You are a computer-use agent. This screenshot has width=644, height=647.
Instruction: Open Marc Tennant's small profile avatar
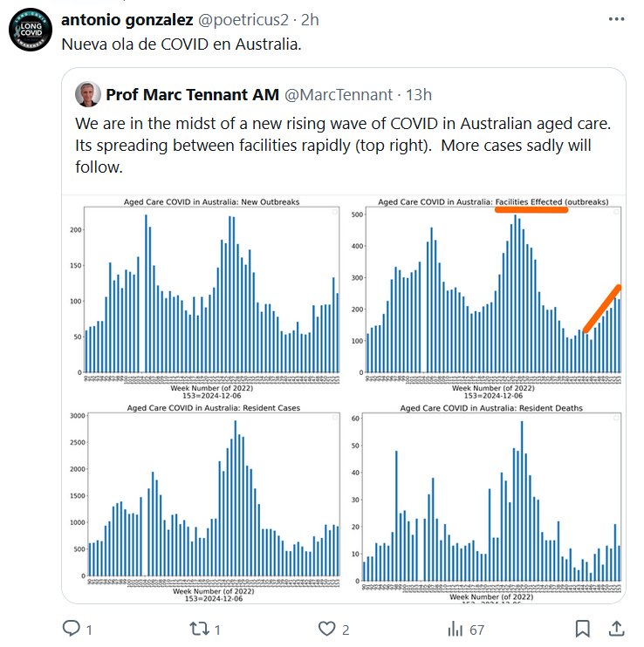[x=87, y=94]
